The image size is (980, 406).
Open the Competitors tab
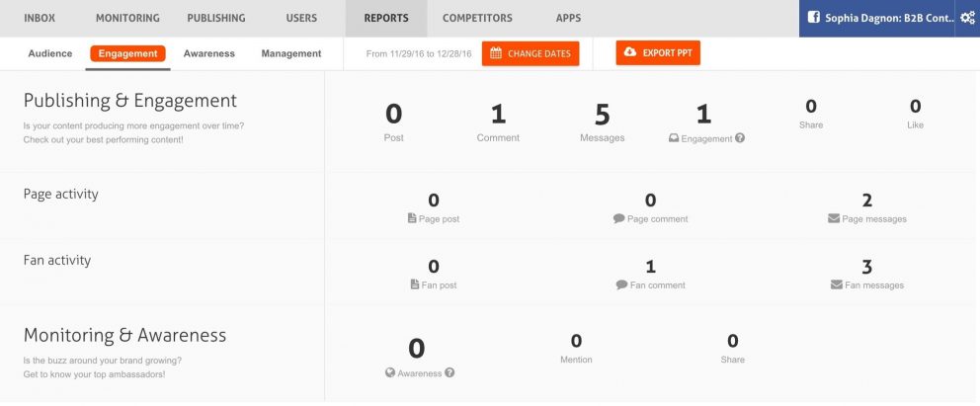coord(477,18)
